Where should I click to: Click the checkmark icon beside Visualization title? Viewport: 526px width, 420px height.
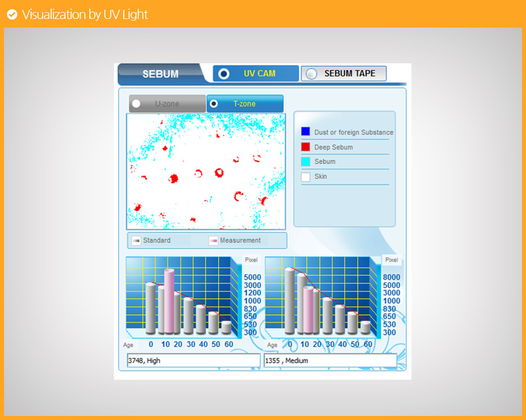(12, 15)
